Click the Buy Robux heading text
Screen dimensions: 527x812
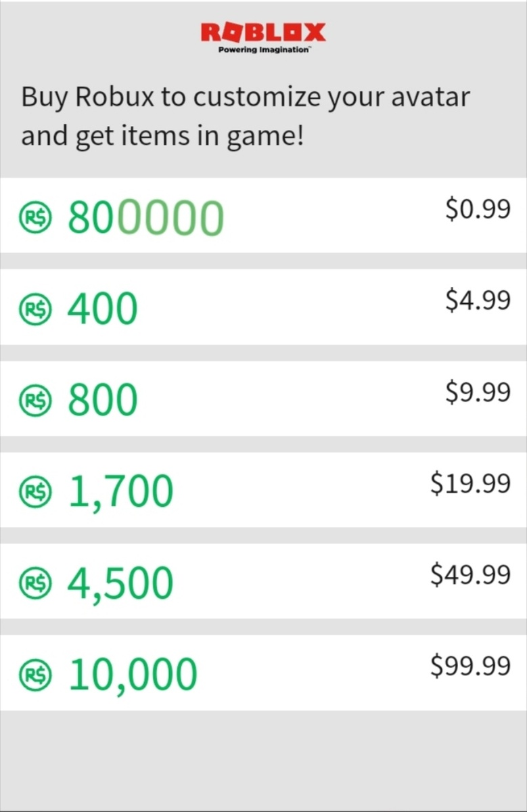pos(245,117)
